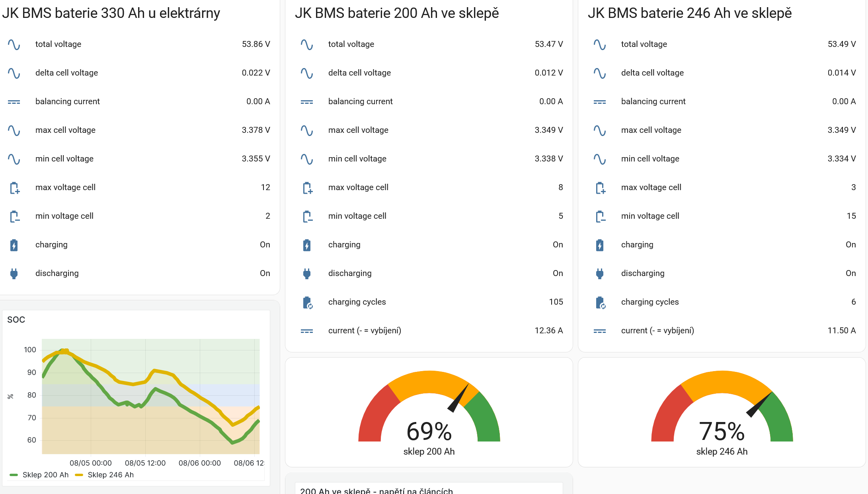This screenshot has width=868, height=494.
Task: Click balancing current icon in 246 Ah card
Action: 600,102
